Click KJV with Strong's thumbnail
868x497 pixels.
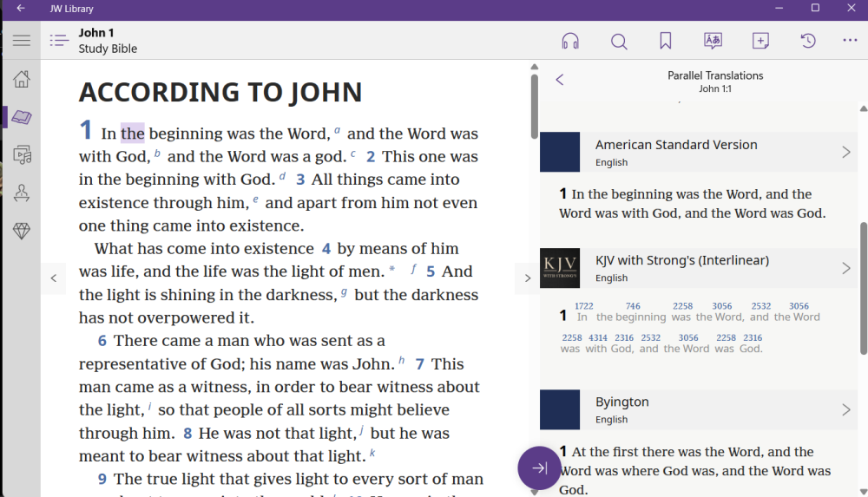point(560,268)
